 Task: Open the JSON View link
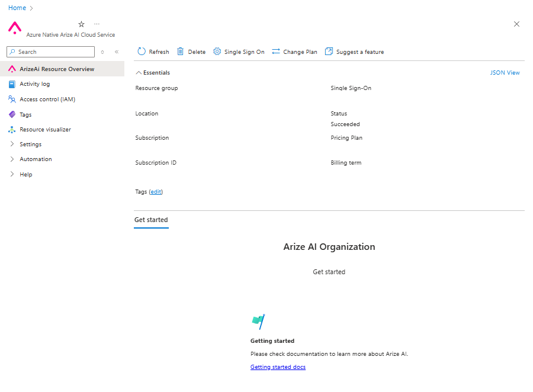[x=505, y=73]
